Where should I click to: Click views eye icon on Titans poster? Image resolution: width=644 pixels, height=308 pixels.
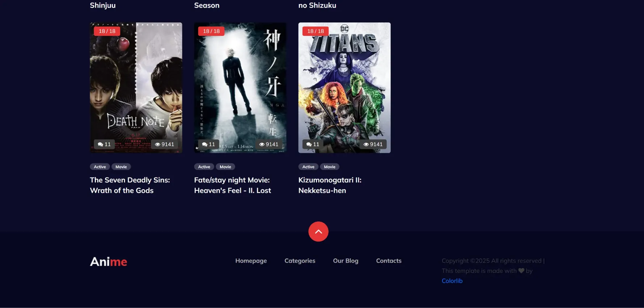pos(366,144)
